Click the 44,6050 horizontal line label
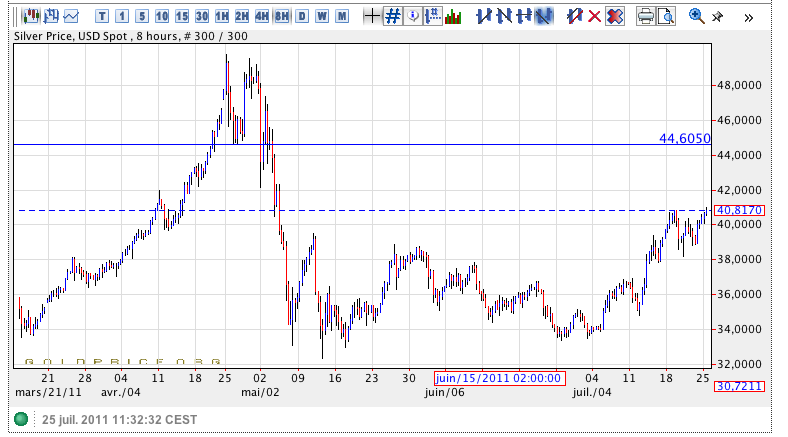 [684, 138]
